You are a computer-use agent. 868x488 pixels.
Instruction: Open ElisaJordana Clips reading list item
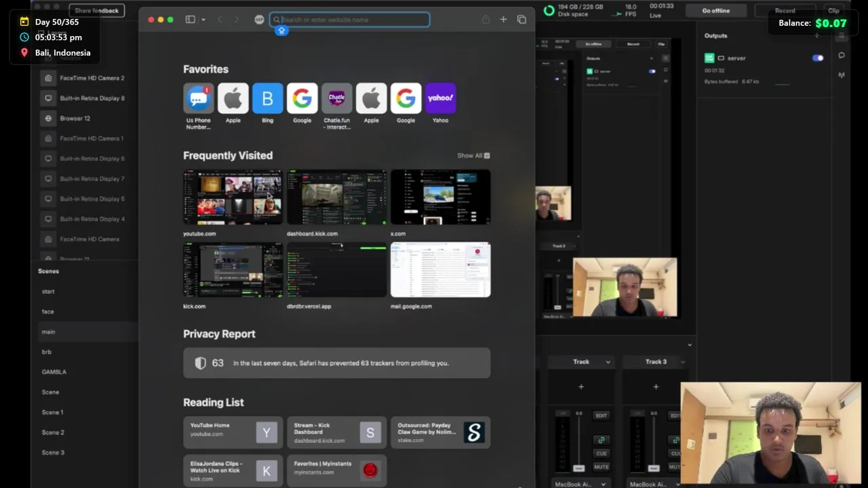point(233,470)
